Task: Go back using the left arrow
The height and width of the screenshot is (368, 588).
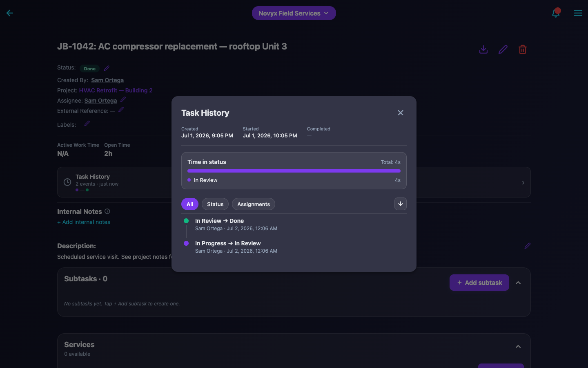Action: (10, 13)
